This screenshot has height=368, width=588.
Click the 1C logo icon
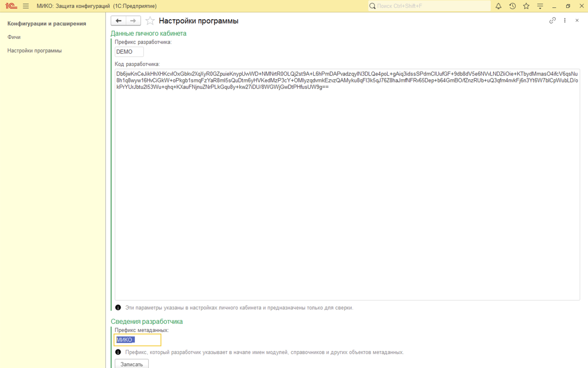click(x=11, y=6)
